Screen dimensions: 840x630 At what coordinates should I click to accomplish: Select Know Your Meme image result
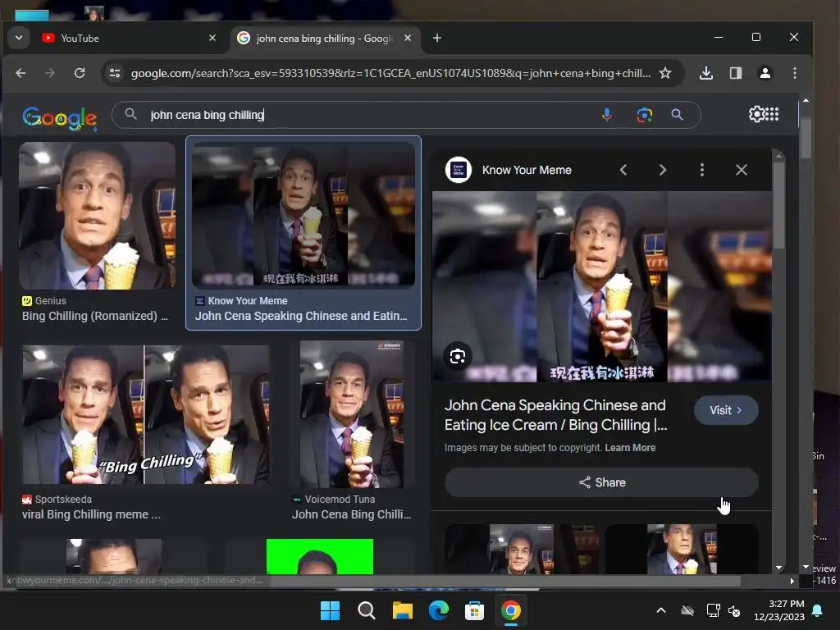(x=304, y=216)
